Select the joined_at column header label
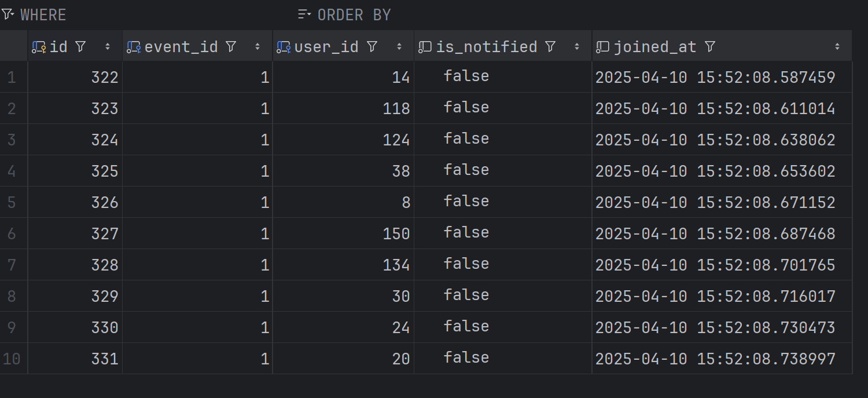 click(655, 47)
